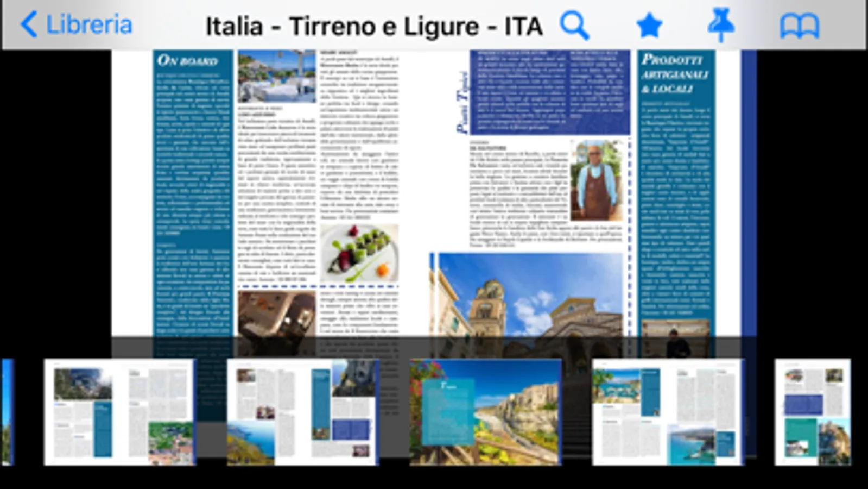The height and width of the screenshot is (489, 868).
Task: Tap the seaside terrace restaurant photo
Action: pyautogui.click(x=276, y=77)
